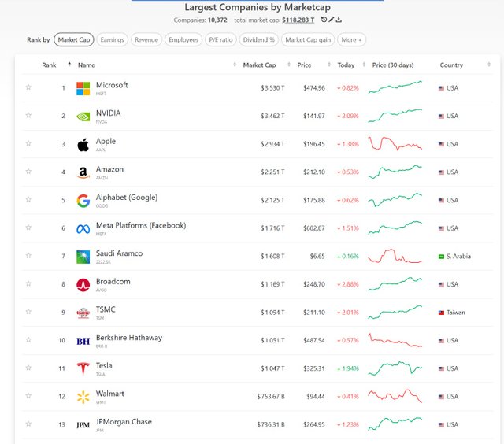Click the Berkshire Hathaway BH logo

pyautogui.click(x=83, y=341)
